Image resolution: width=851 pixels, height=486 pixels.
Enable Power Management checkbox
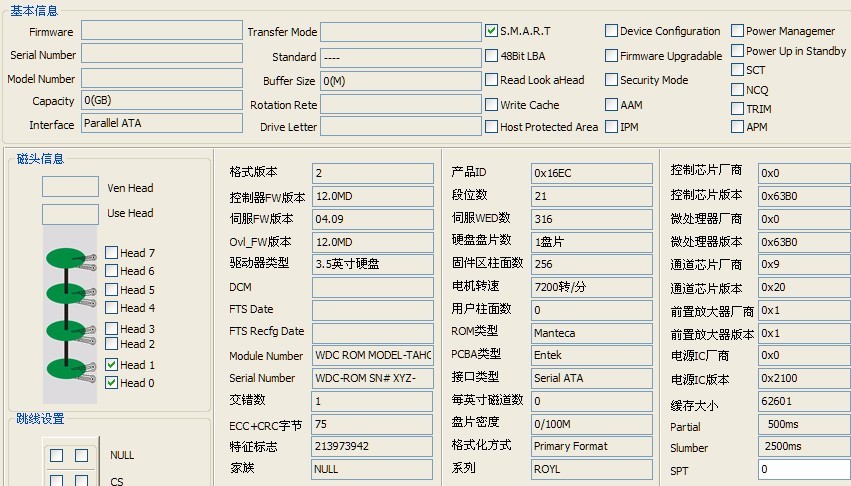coord(737,31)
